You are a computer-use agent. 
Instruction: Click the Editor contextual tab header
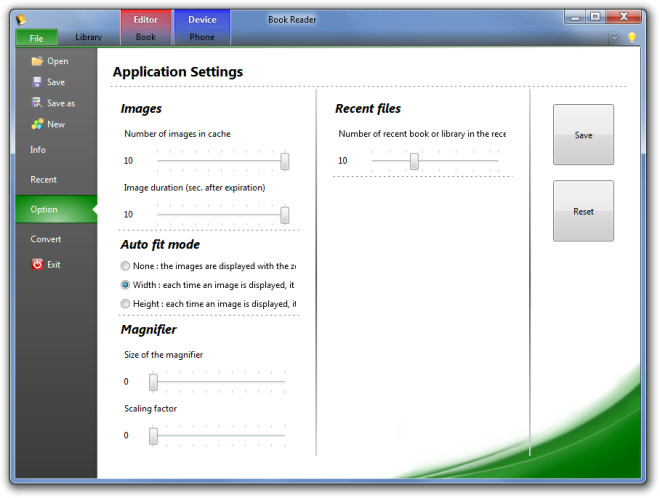click(146, 19)
